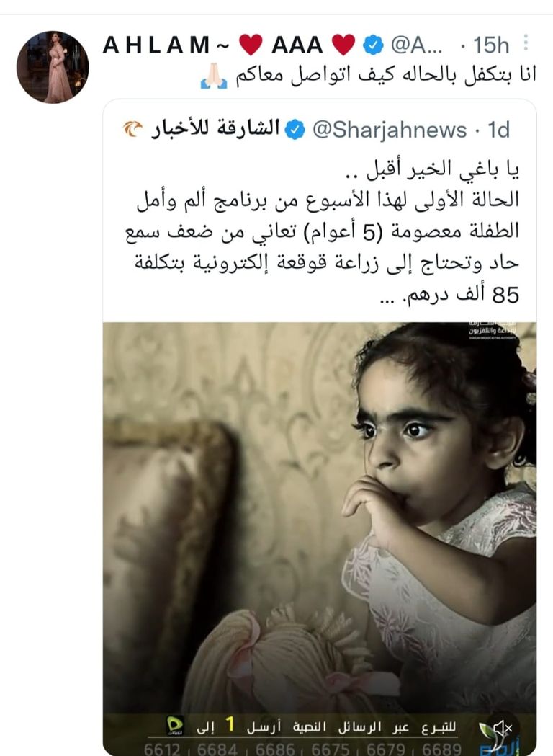Open the @A... handle link
Viewport: 553px width, 756px height.
tap(416, 45)
